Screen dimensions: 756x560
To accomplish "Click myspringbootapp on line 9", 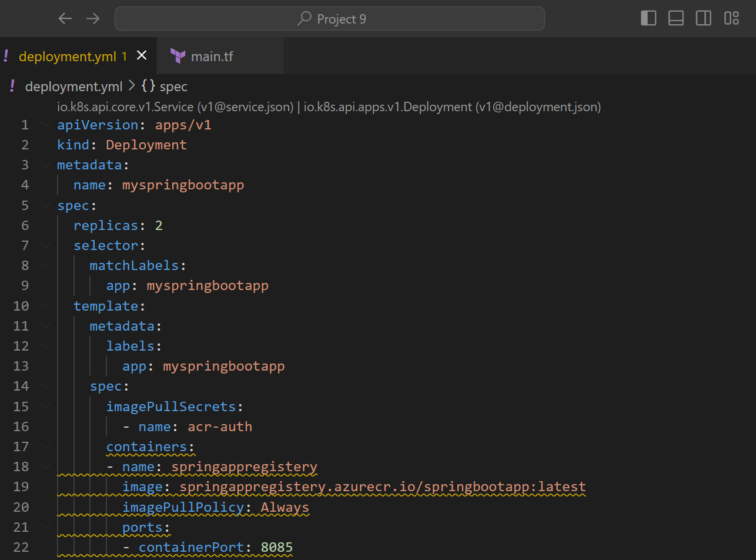I will (208, 286).
